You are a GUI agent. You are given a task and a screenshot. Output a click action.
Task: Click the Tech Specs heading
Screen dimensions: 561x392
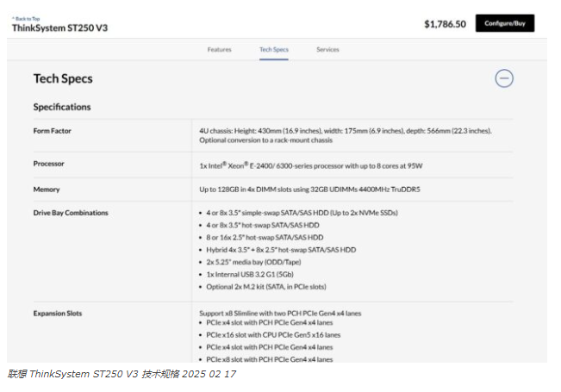pyautogui.click(x=63, y=78)
